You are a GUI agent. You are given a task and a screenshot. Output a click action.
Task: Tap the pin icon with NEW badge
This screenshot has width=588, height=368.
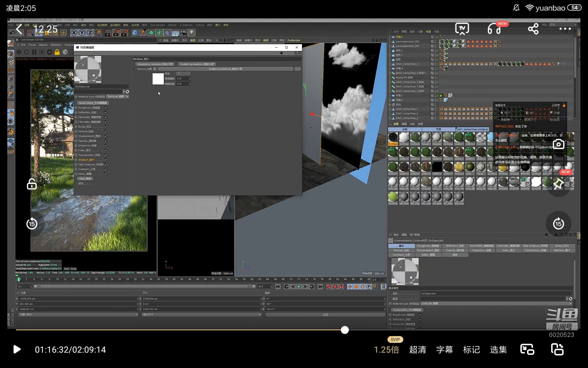[x=558, y=184]
